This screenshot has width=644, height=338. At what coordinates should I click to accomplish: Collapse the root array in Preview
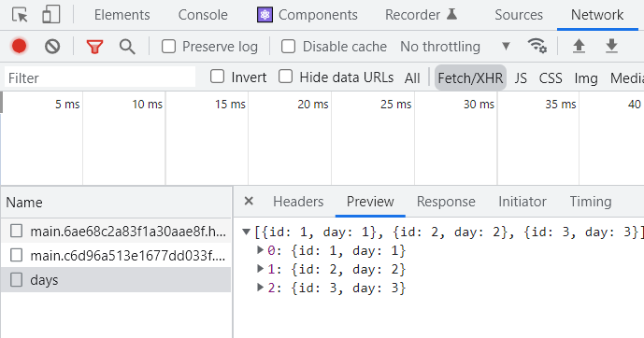(246, 232)
